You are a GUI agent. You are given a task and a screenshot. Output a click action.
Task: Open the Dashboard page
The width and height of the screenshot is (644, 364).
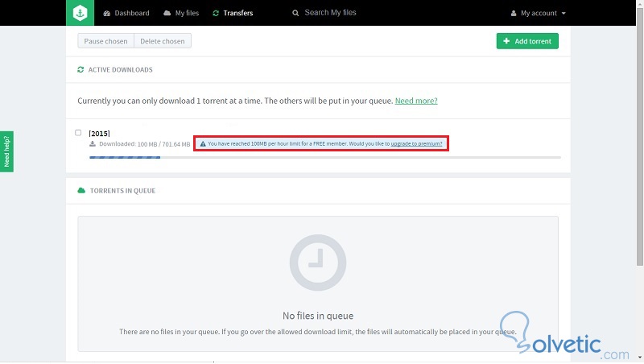click(126, 13)
